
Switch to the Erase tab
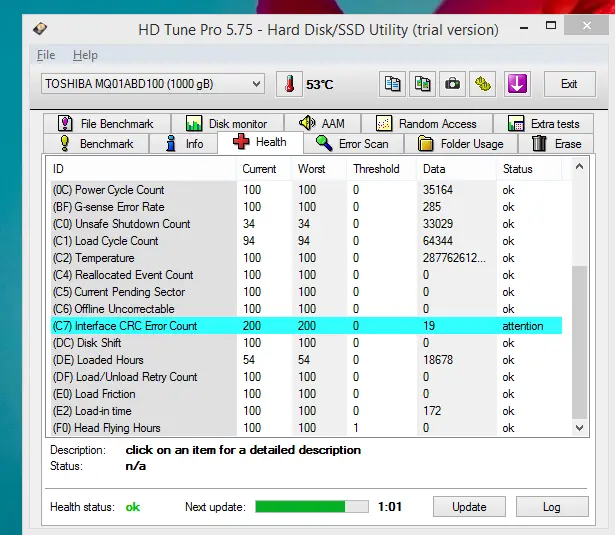click(x=556, y=144)
